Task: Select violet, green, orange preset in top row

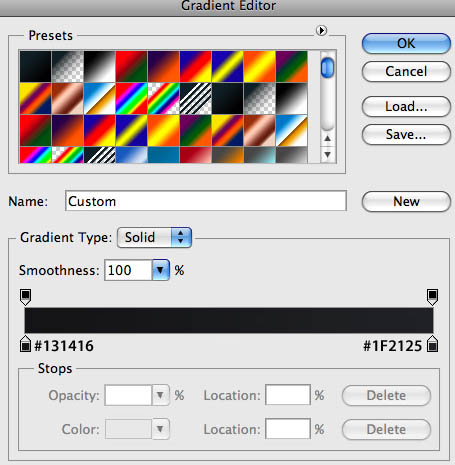Action: (x=292, y=67)
